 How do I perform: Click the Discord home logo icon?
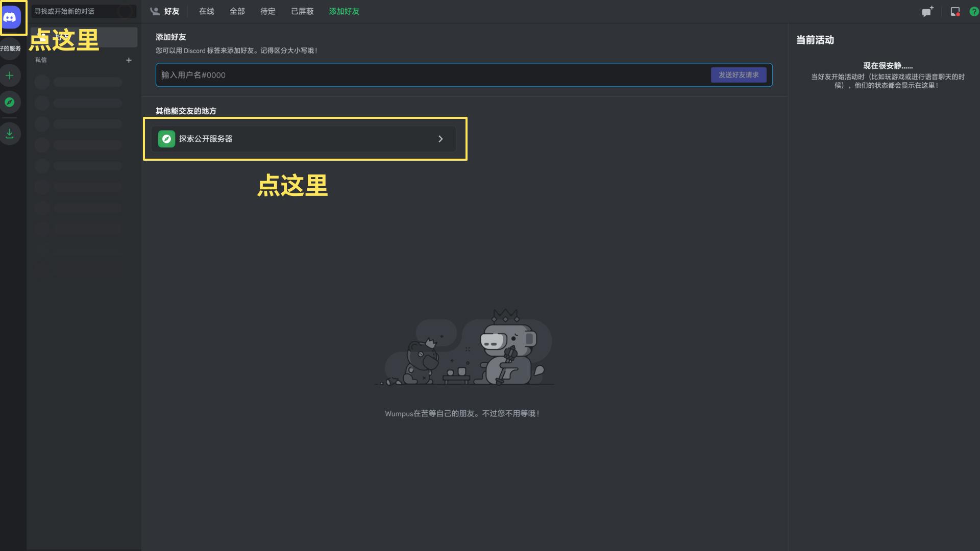tap(10, 17)
